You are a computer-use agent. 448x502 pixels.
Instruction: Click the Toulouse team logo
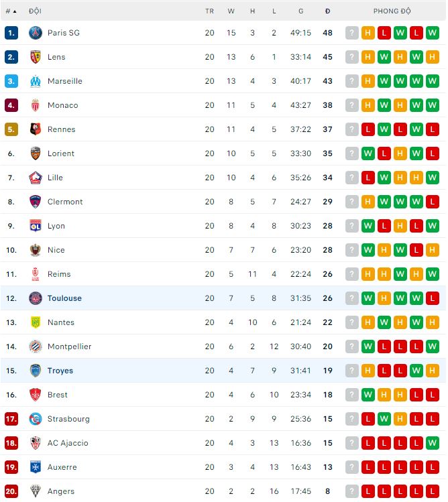coord(36,298)
